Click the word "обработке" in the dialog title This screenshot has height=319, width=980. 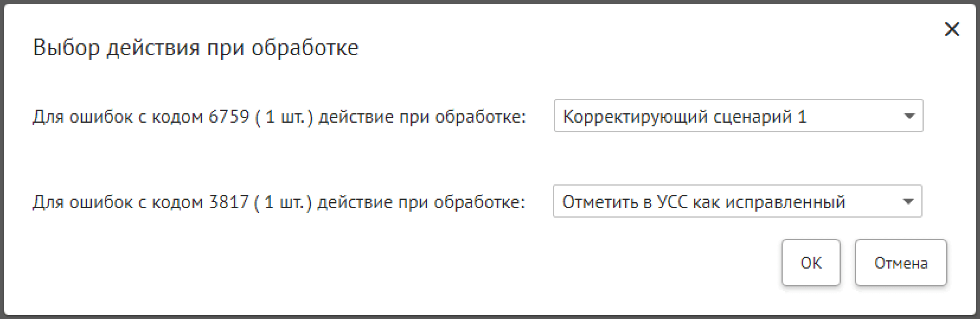click(305, 47)
